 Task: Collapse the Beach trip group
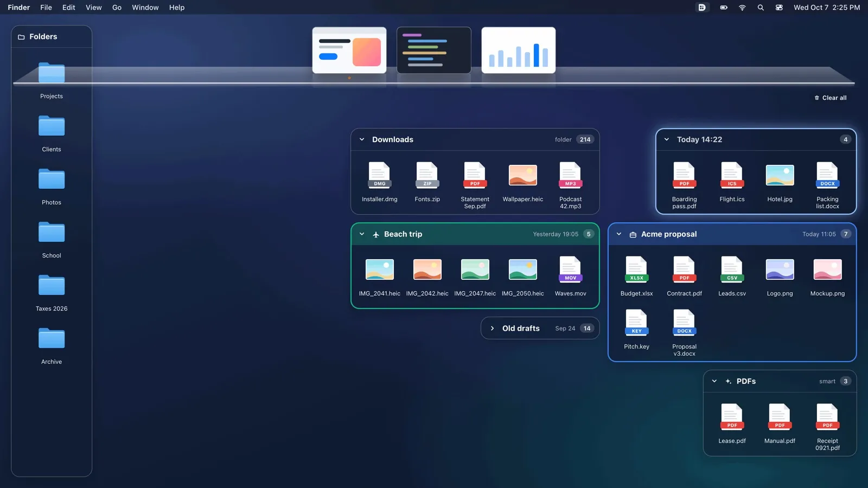tap(362, 234)
